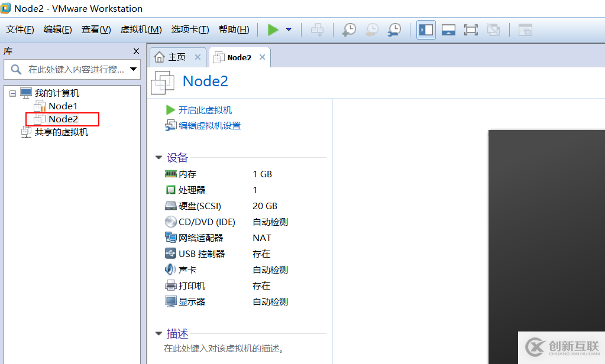
Task: Select 我的计算机 in the library tree
Action: tap(57, 93)
